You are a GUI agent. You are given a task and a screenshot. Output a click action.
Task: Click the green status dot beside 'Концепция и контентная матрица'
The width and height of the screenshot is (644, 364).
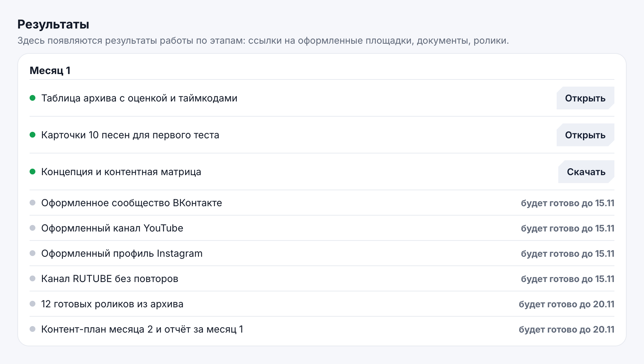[x=32, y=172]
